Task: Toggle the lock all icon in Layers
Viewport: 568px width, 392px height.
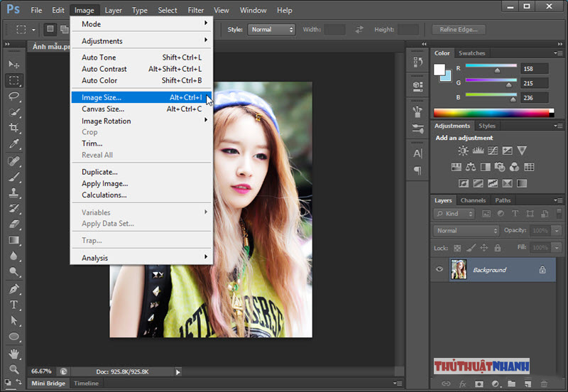Action: [497, 248]
